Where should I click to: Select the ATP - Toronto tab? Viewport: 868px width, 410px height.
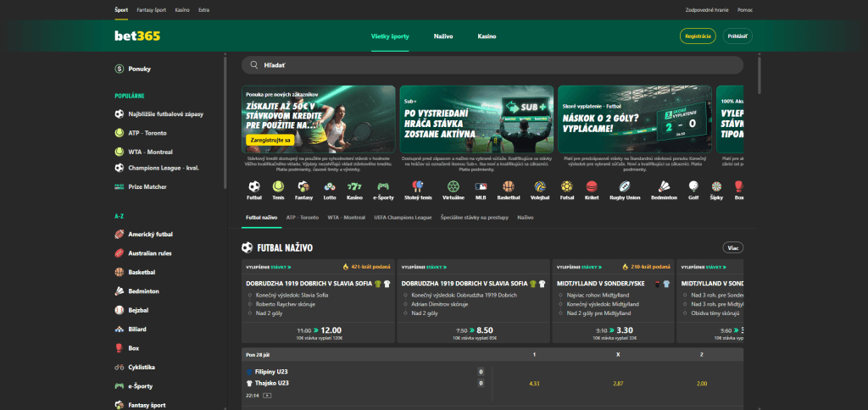point(303,218)
